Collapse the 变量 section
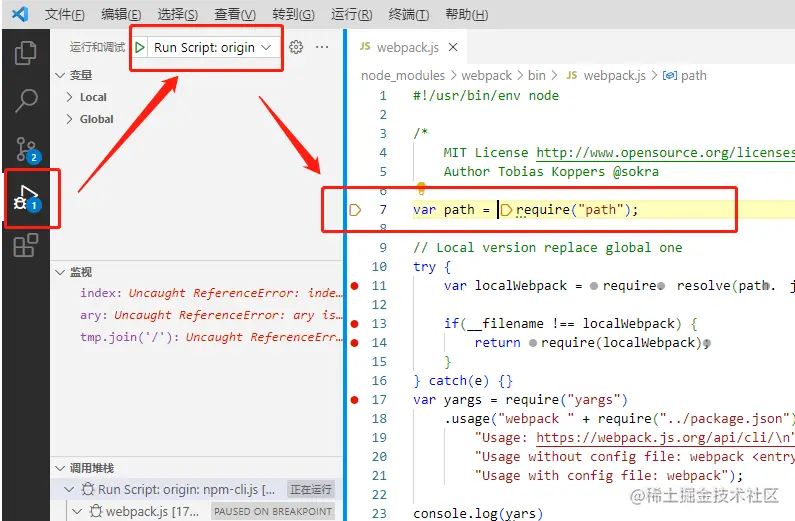The height and width of the screenshot is (521, 795). 60,76
